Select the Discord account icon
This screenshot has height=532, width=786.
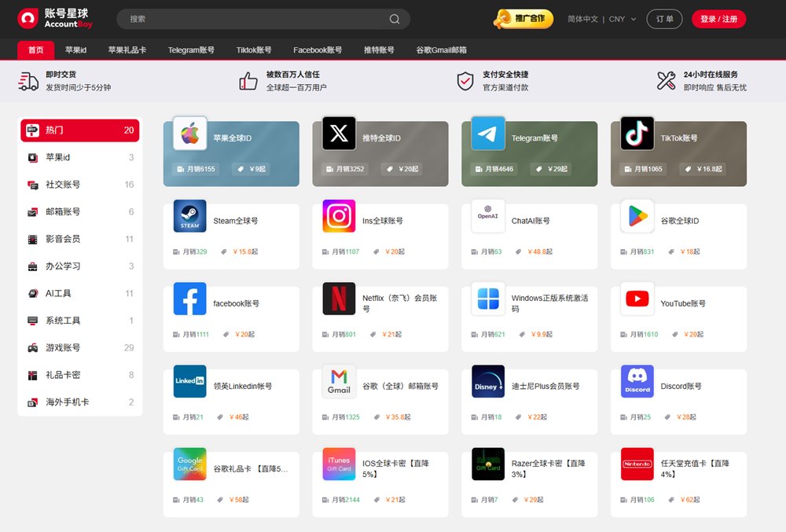637,382
